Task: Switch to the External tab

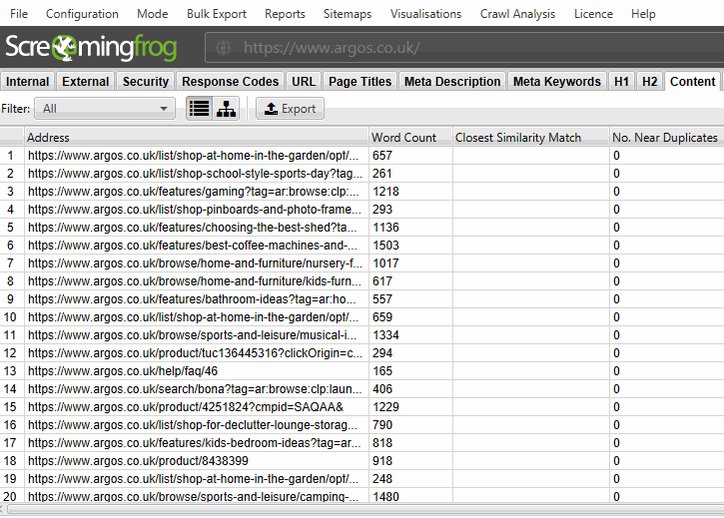Action: coord(85,82)
